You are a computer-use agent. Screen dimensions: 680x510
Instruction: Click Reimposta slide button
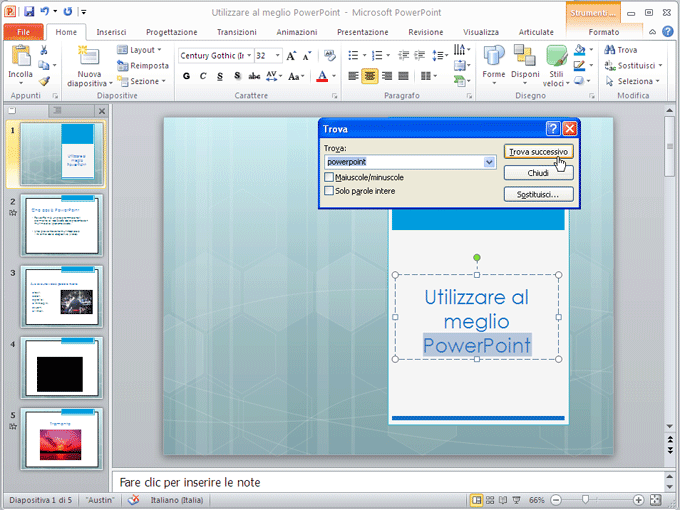point(143,65)
